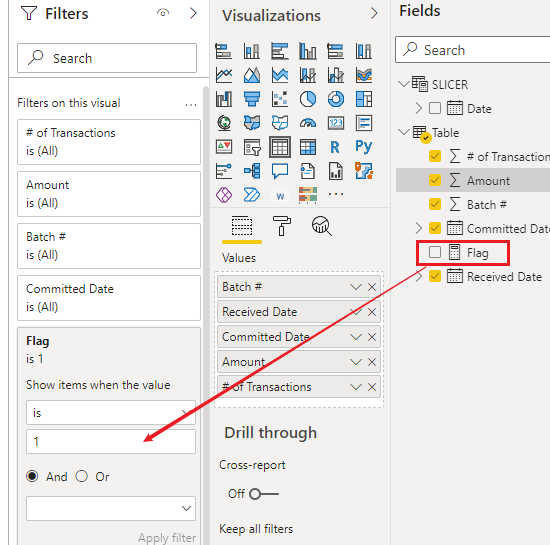Uncheck the Batch # field checkbox
The width and height of the screenshot is (550, 545).
coord(435,204)
